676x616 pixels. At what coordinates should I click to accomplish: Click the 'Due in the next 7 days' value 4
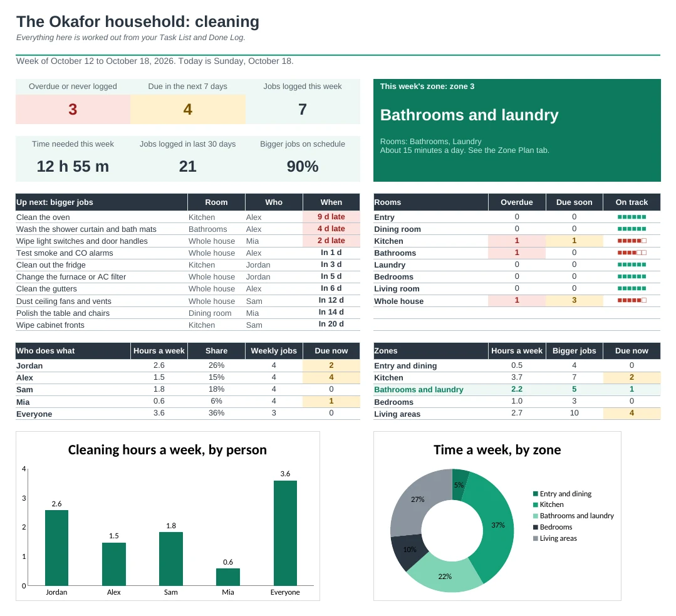click(187, 109)
